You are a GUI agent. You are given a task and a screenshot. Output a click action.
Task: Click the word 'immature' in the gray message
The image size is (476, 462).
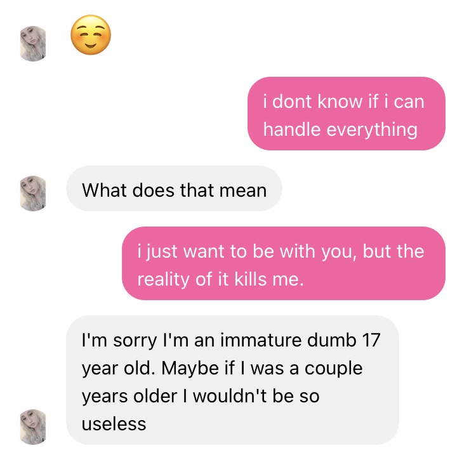point(260,340)
